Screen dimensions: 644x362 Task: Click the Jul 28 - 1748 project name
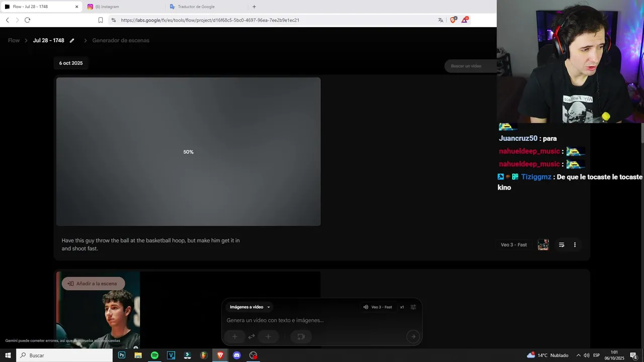click(49, 40)
